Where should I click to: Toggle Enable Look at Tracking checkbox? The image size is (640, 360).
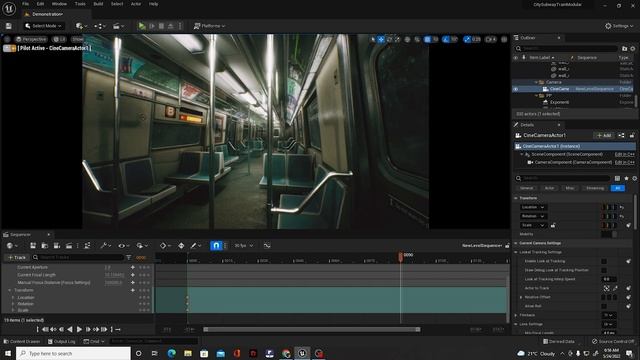pos(604,261)
